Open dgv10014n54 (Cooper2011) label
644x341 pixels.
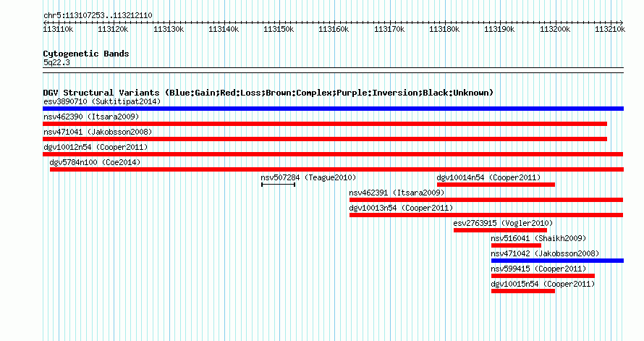coord(488,177)
